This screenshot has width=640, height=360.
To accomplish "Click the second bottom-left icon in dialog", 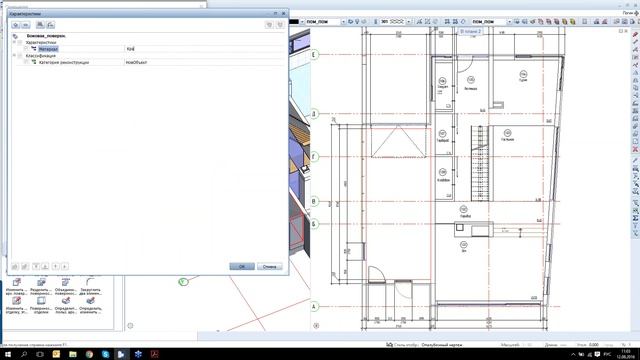I will pos(25,267).
